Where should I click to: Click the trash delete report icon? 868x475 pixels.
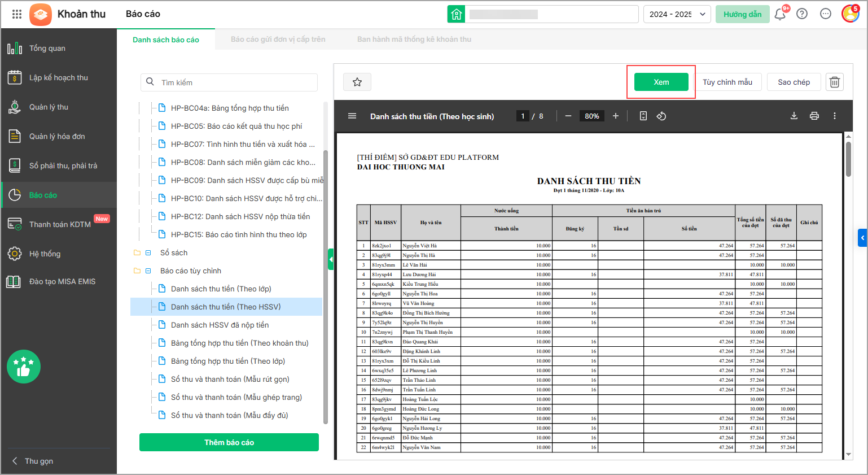click(834, 82)
